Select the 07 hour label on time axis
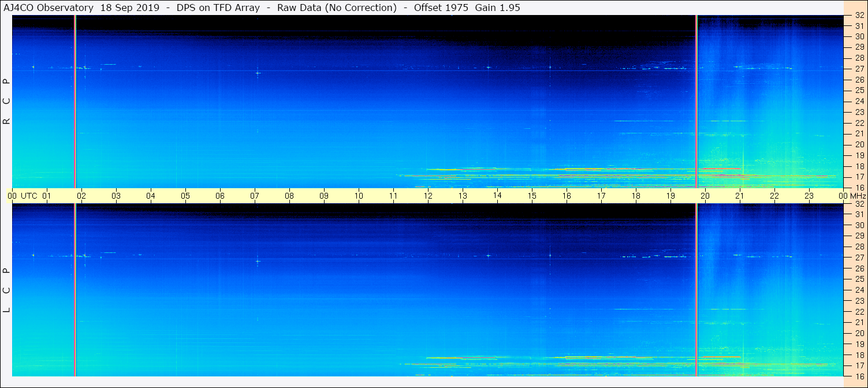Viewport: 868px width, 388px height. coord(255,196)
